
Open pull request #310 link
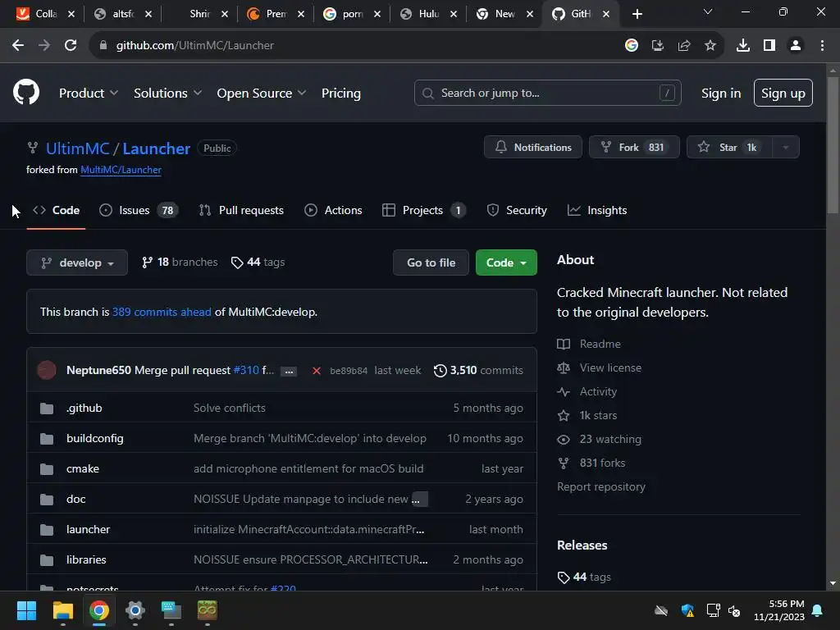click(x=246, y=370)
